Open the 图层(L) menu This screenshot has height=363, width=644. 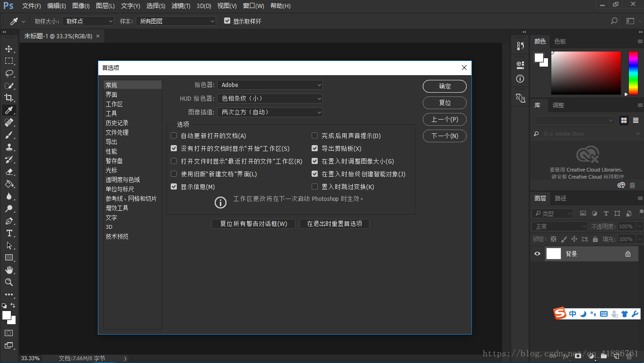[x=105, y=6]
